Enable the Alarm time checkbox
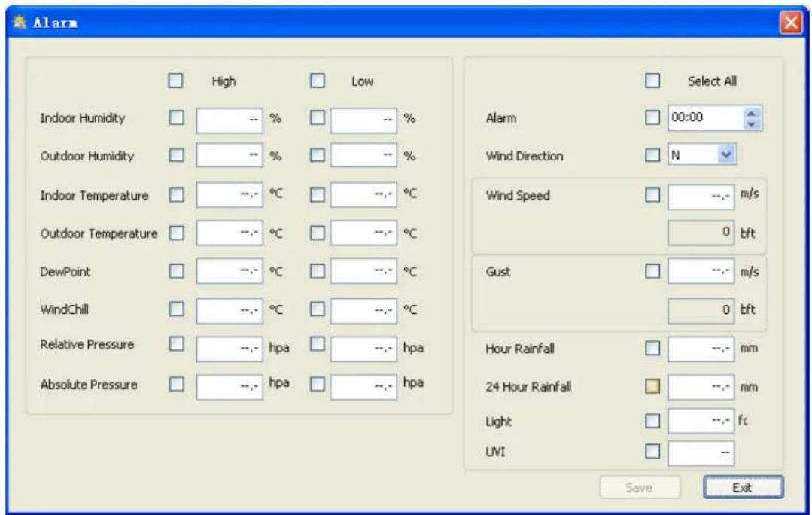Screen dimensions: 812x515 [x=652, y=117]
